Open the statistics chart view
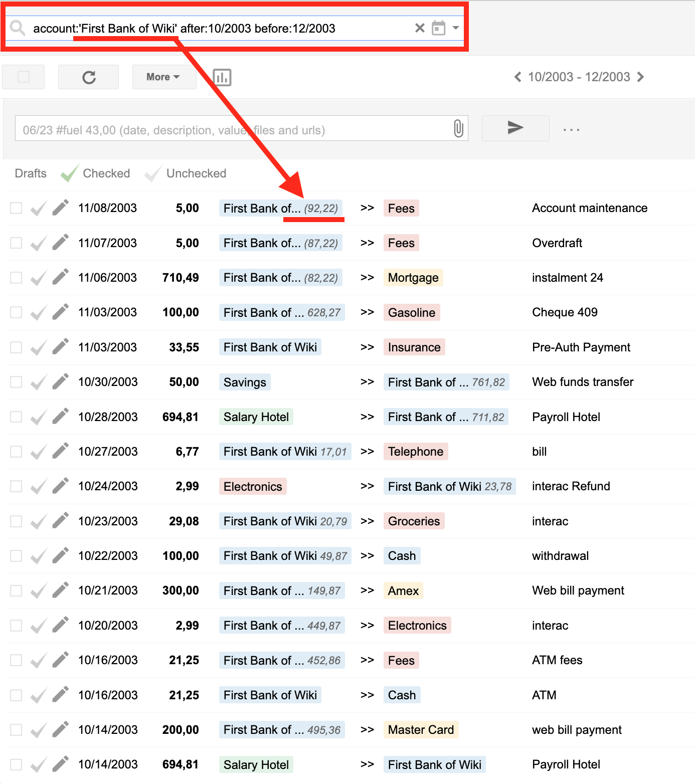Image resolution: width=695 pixels, height=784 pixels. point(221,77)
